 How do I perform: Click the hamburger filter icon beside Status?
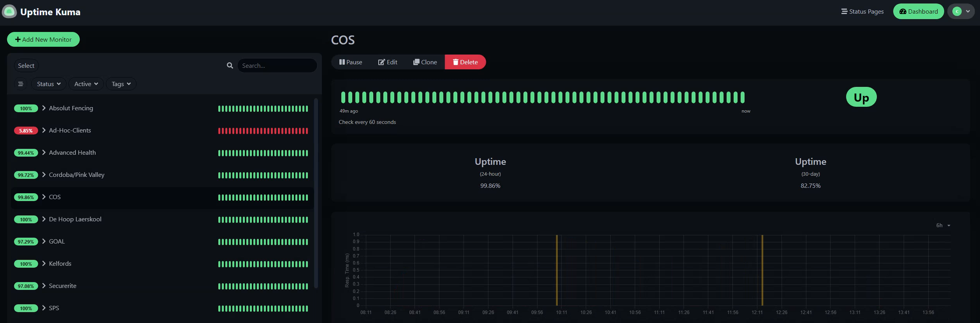point(21,84)
